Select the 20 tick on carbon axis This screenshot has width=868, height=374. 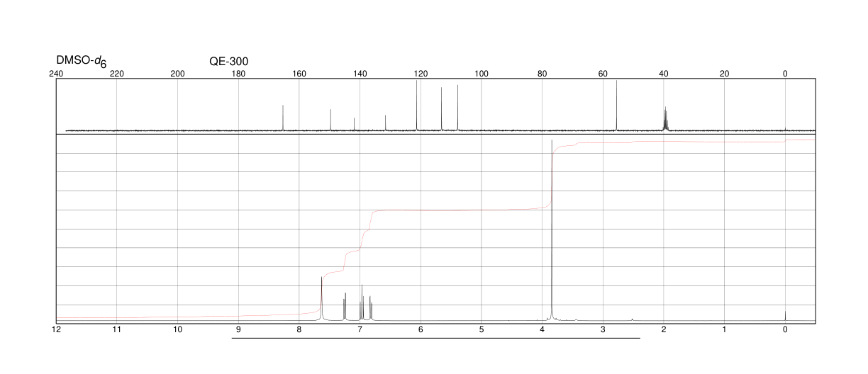[724, 74]
